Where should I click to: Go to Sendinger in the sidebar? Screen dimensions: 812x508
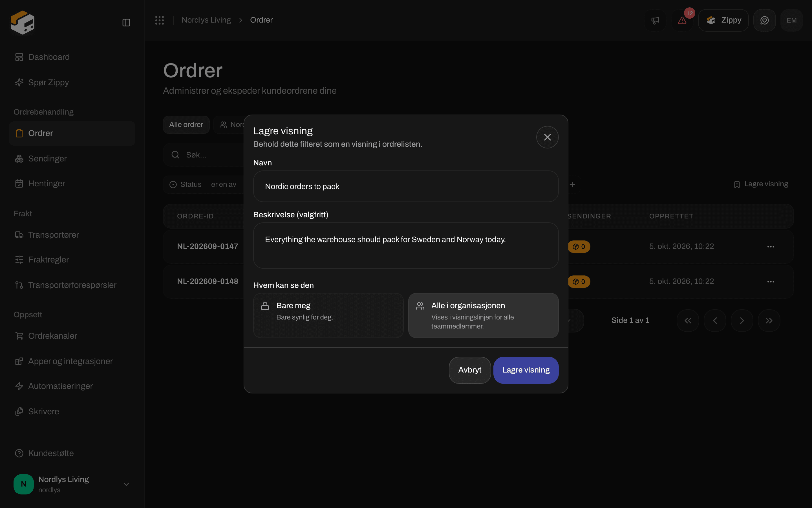point(72,159)
